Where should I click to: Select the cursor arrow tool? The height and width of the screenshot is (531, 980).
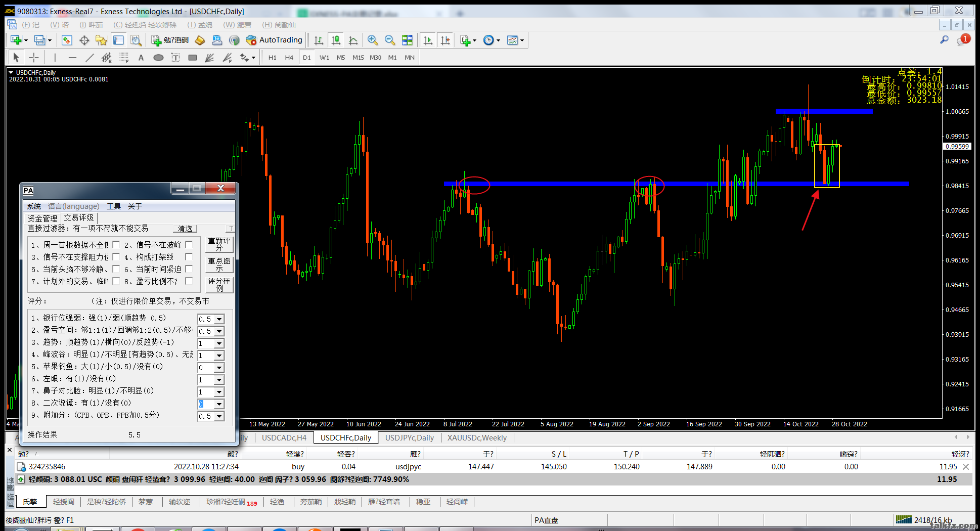pos(16,58)
